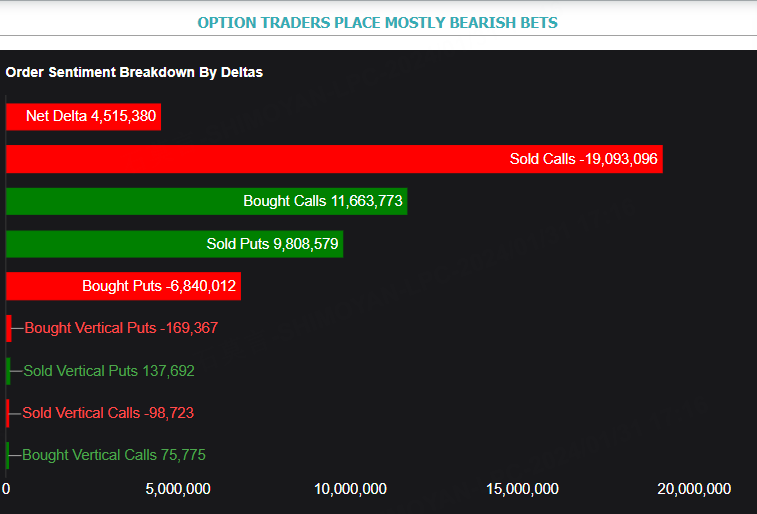
Task: Click the small green Bought Vertical Calls bar
Action: [8, 455]
